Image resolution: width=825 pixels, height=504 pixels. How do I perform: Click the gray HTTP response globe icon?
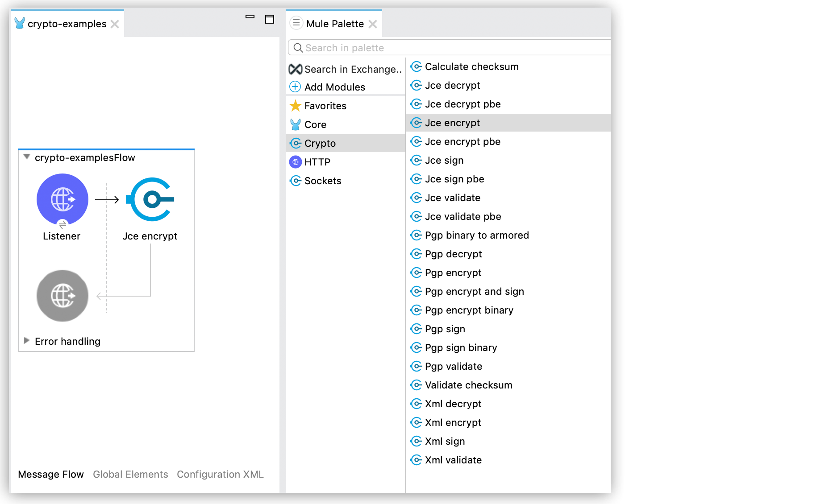[62, 295]
